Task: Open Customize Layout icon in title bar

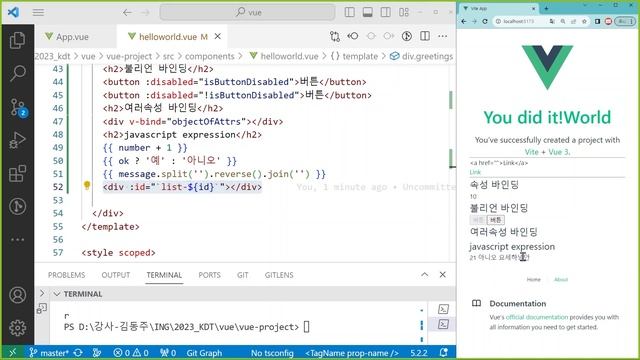Action: tap(404, 12)
